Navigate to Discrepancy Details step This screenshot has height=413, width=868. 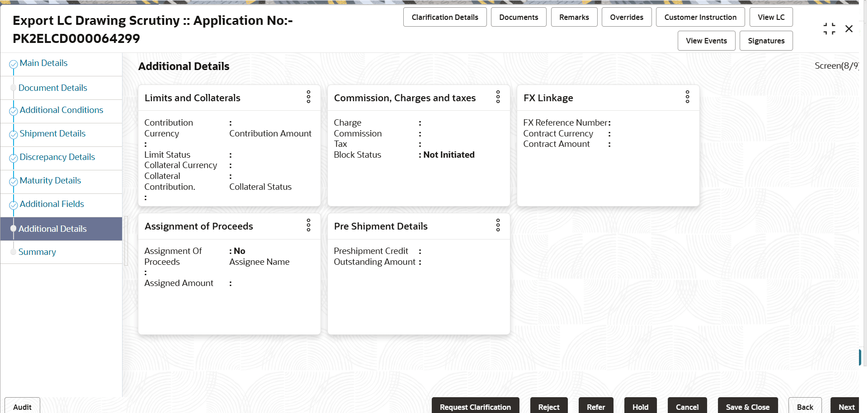tap(57, 157)
